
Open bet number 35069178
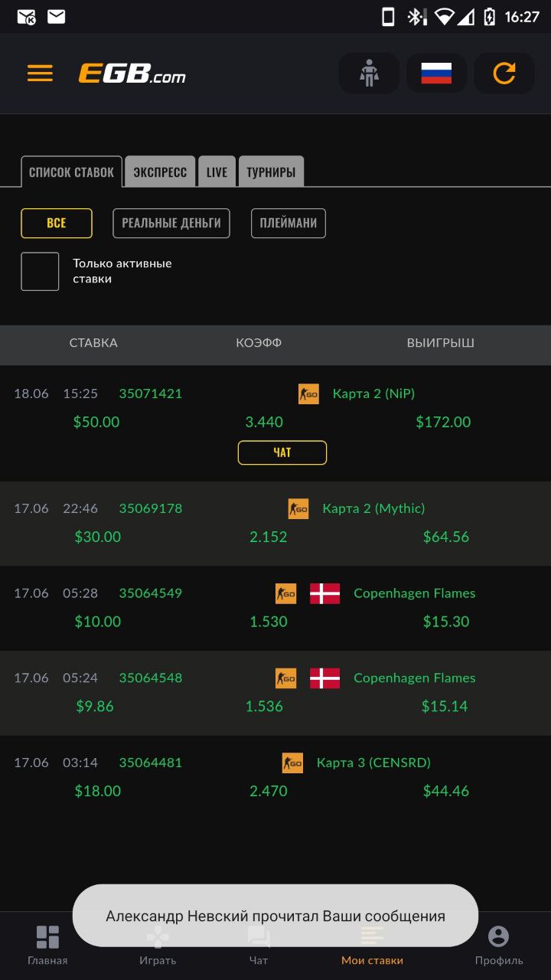151,508
